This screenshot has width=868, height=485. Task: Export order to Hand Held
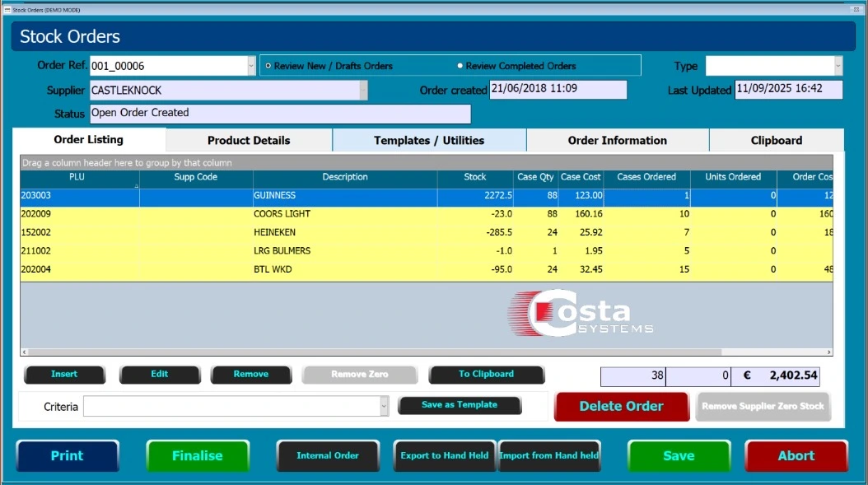tap(444, 455)
